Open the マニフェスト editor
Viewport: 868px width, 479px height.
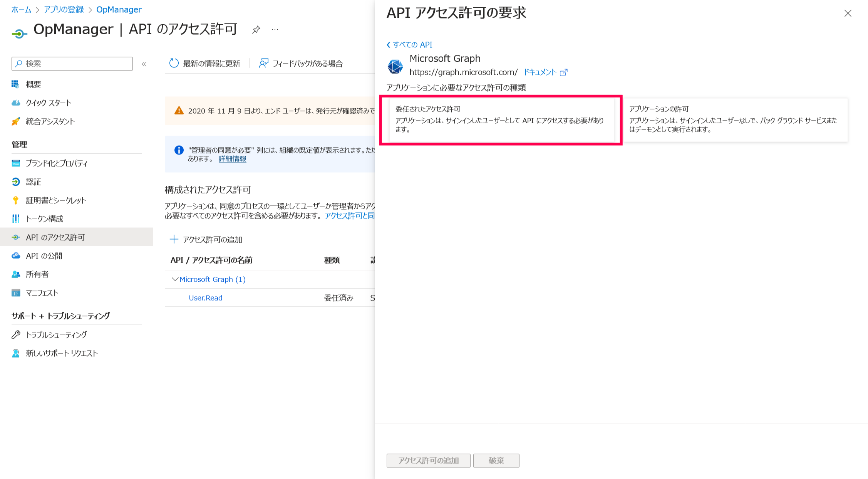coord(42,292)
